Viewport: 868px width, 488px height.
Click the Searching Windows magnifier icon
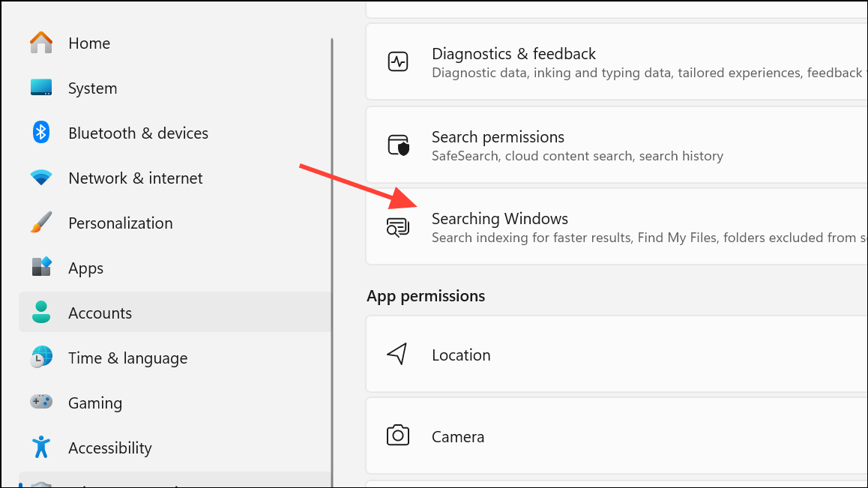tap(398, 227)
